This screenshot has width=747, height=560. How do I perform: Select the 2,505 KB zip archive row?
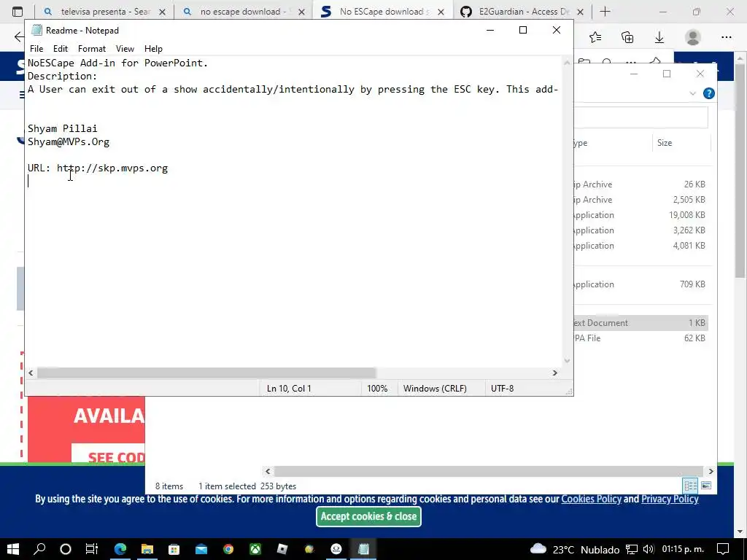[x=640, y=200]
